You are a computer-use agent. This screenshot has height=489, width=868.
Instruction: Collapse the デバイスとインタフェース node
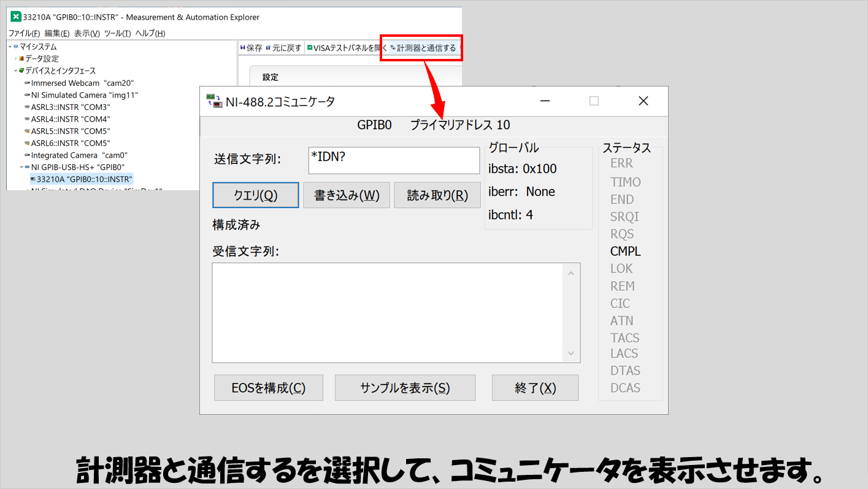[x=15, y=71]
